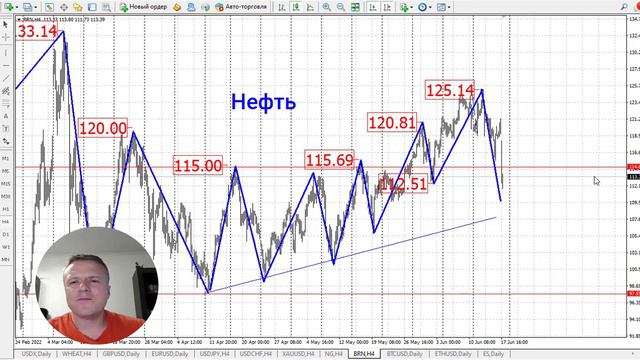Open the EURUSD,Daily chart tab

pos(169,354)
